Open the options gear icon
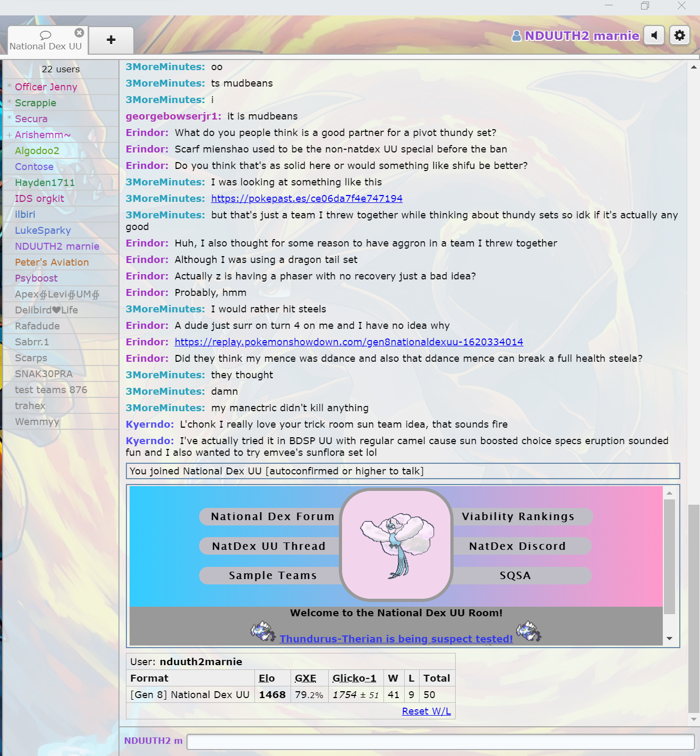The height and width of the screenshot is (756, 700). (679, 36)
